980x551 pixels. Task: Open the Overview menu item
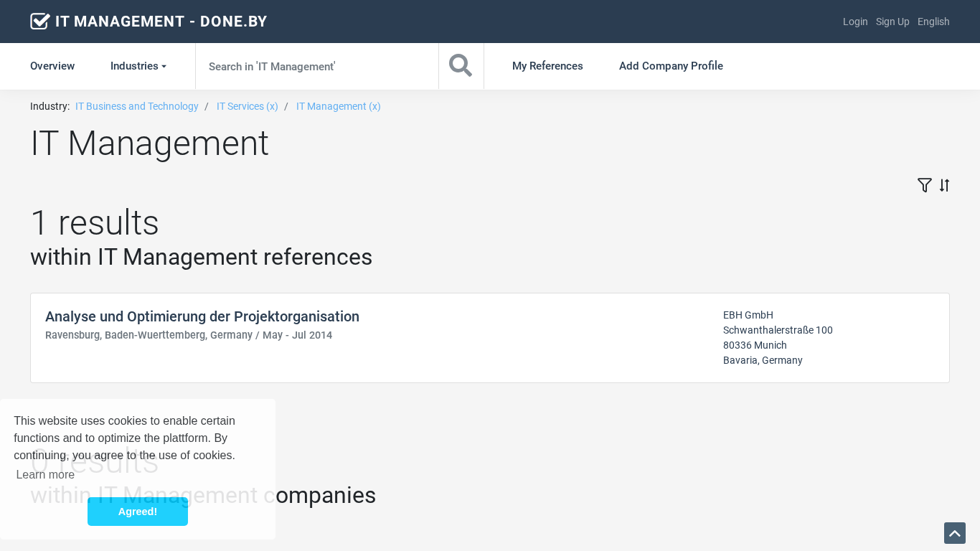[x=52, y=66]
